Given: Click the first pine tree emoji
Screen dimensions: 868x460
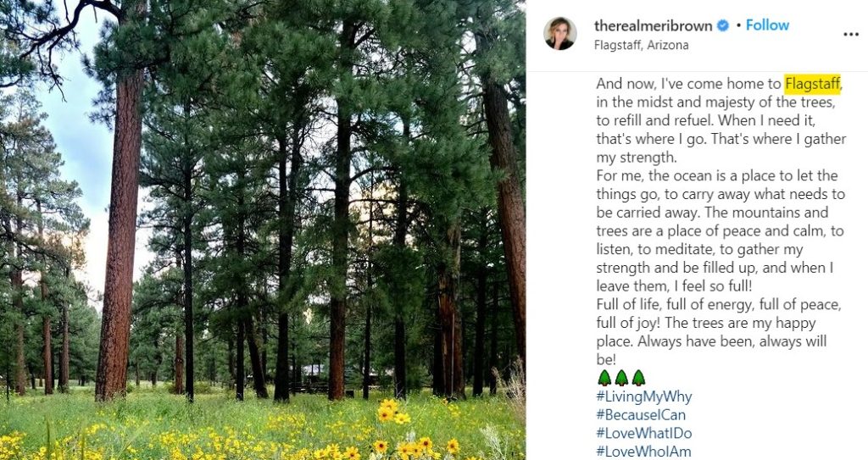Looking at the screenshot, I should tap(604, 377).
